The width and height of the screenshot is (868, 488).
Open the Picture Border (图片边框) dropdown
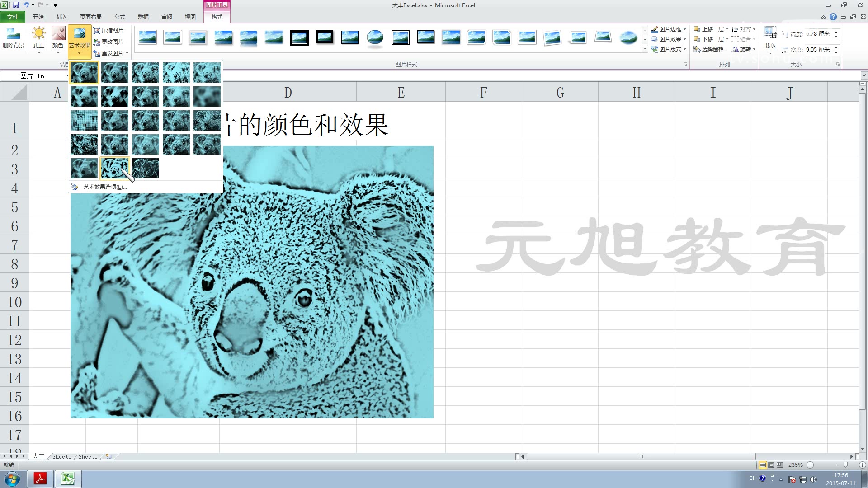point(669,29)
